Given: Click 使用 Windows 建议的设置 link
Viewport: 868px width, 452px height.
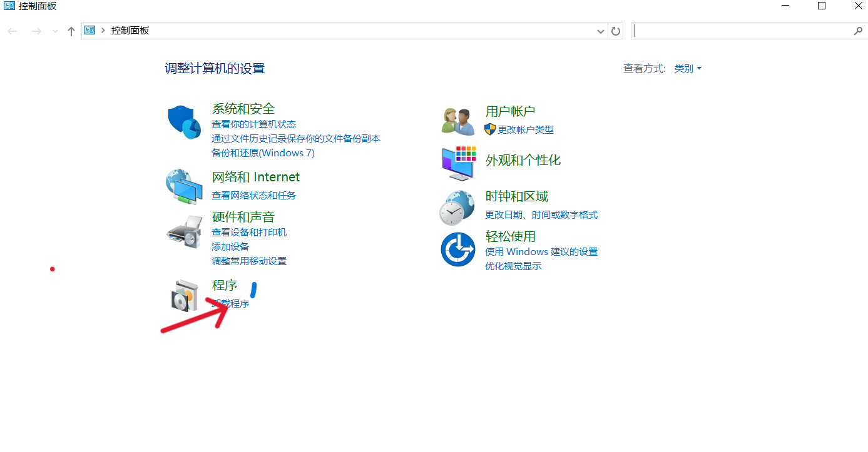Looking at the screenshot, I should pos(541,252).
